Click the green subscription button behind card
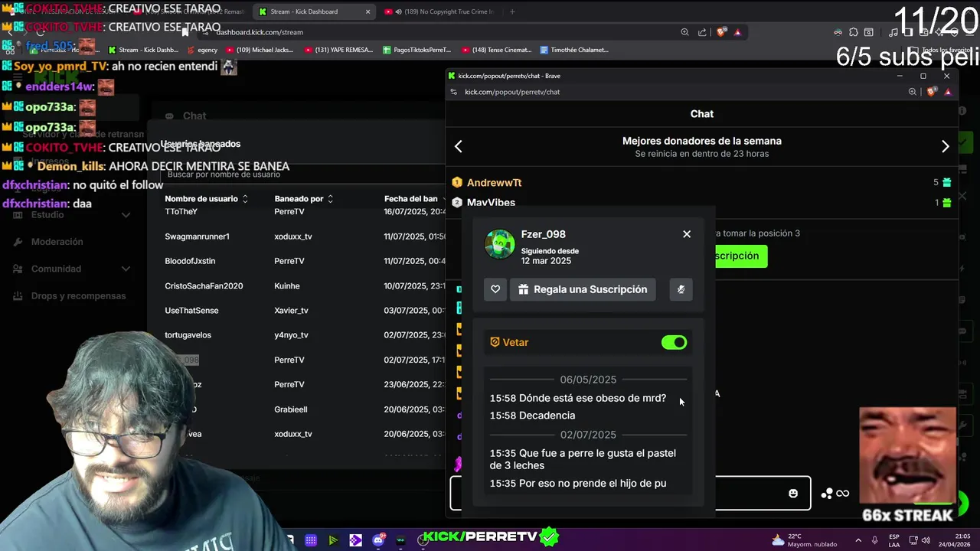980x551 pixels. [740, 256]
